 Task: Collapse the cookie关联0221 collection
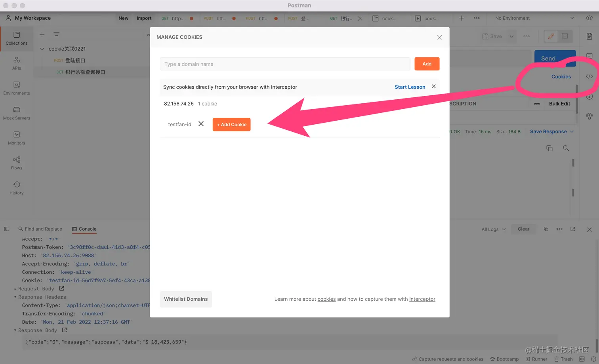tap(42, 49)
